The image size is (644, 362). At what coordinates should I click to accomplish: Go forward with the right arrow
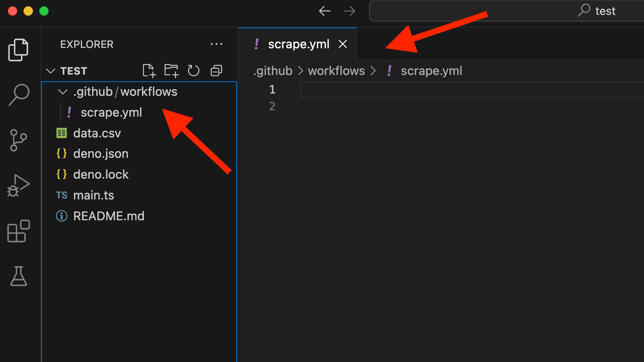point(349,11)
